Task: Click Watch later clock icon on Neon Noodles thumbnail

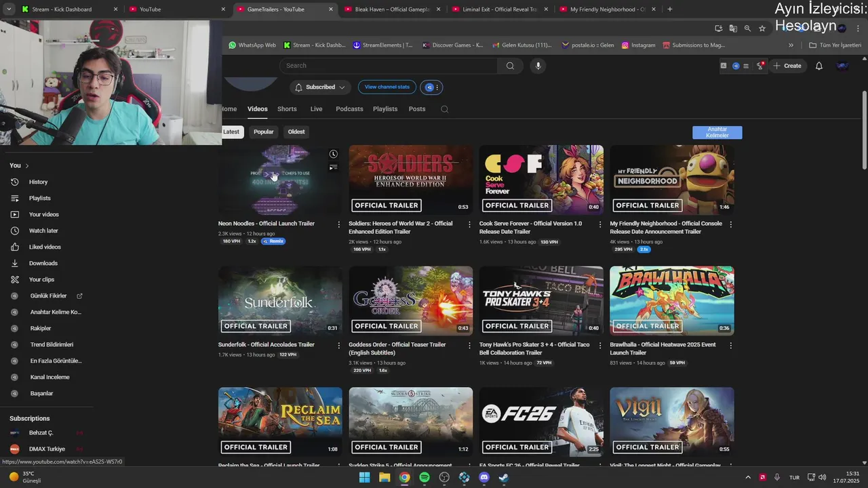Action: point(333,155)
